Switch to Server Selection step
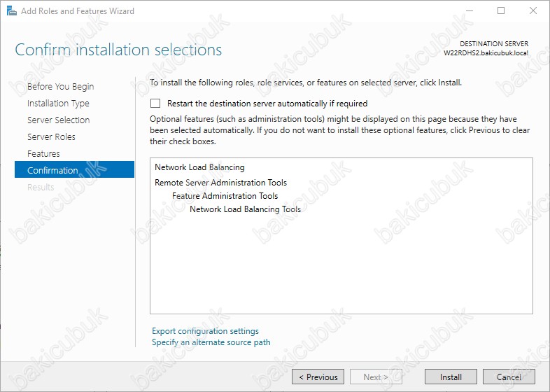Viewport: 550px width, 392px height. (x=59, y=120)
